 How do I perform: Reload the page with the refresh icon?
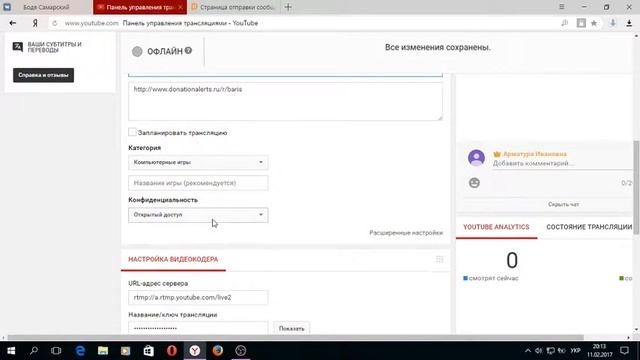(x=55, y=23)
